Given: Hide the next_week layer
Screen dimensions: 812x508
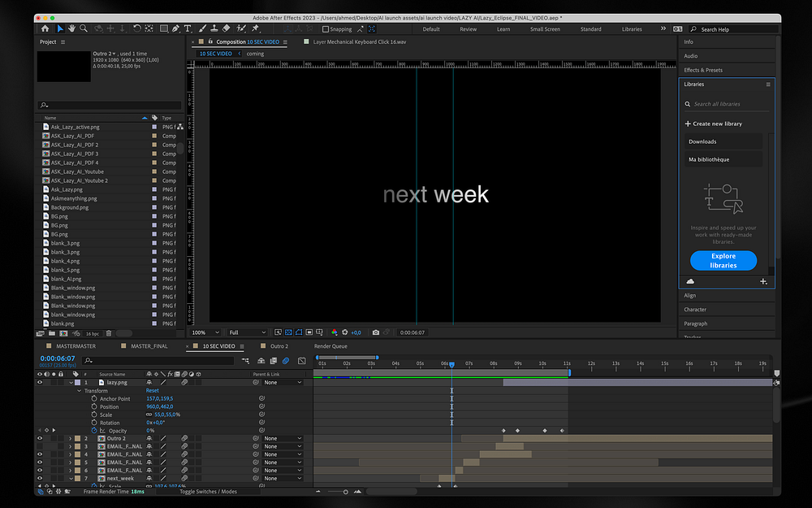Looking at the screenshot, I should tap(40, 479).
